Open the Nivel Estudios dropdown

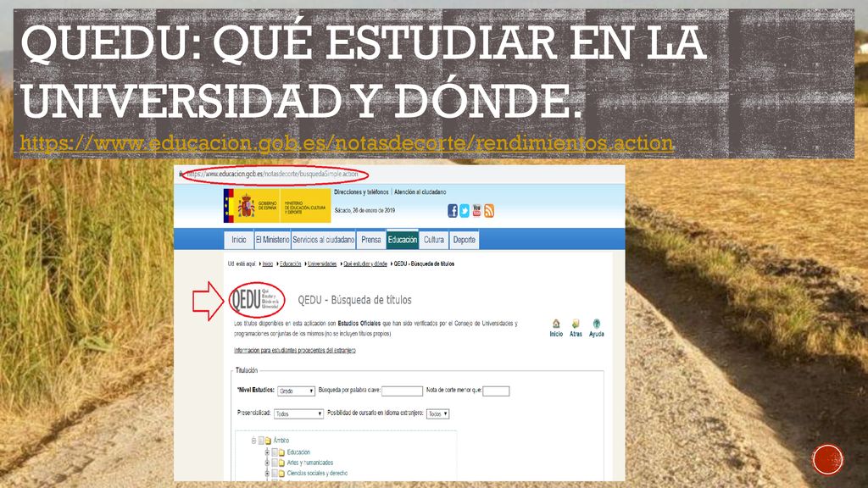[x=296, y=391]
